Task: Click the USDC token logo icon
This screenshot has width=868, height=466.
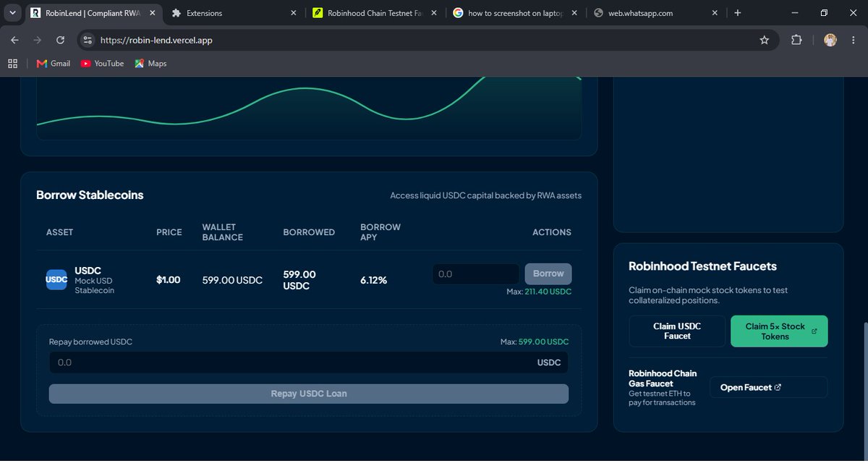Action: (x=56, y=279)
